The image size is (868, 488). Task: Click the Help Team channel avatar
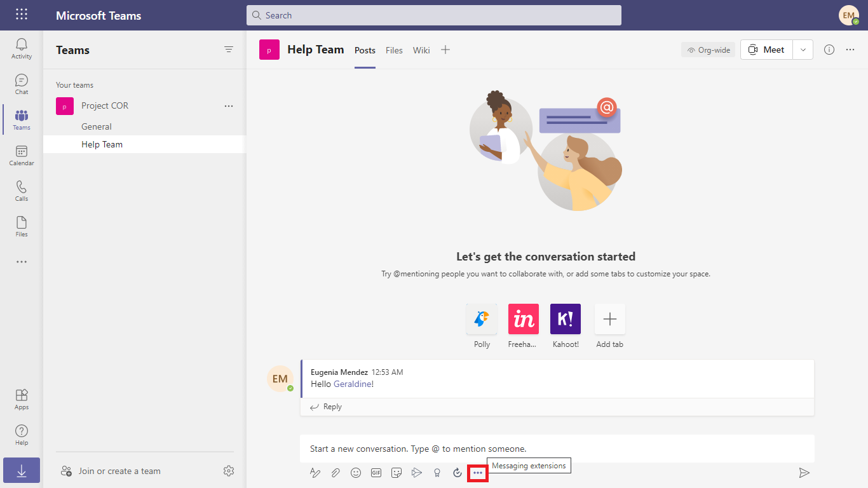click(x=269, y=50)
